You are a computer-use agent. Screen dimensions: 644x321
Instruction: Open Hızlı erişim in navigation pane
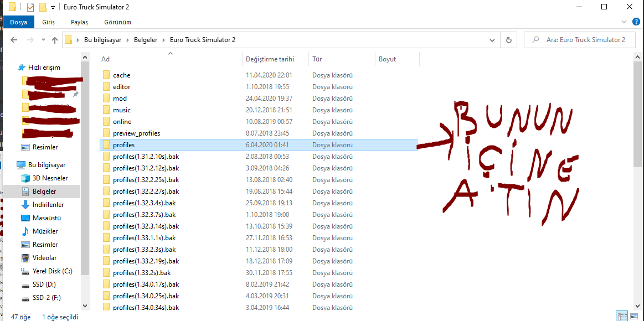44,68
